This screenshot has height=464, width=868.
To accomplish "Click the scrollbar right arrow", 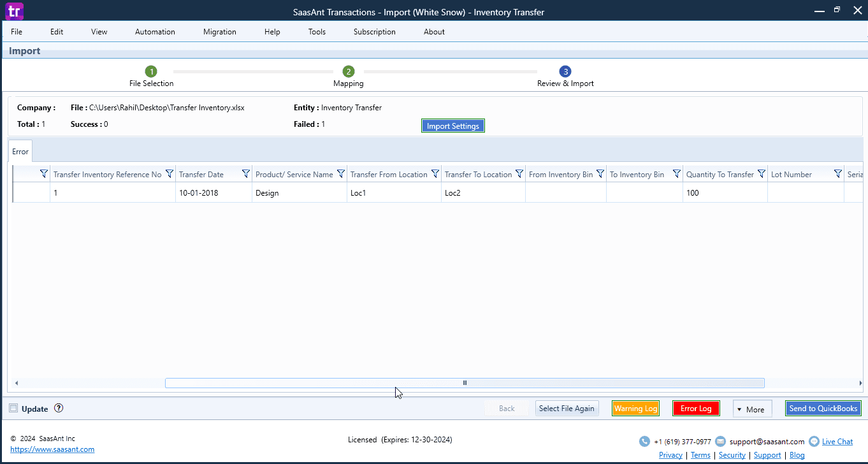I will coord(861,383).
